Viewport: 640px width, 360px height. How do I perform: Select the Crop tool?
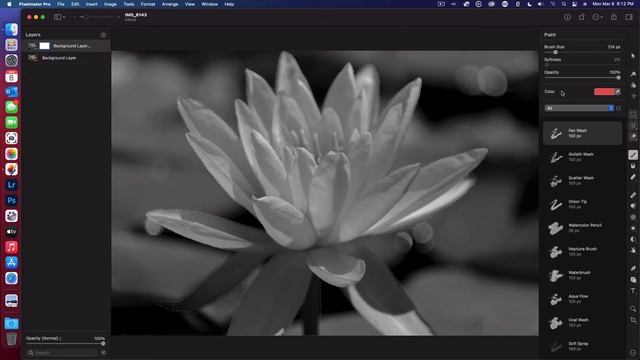click(633, 320)
